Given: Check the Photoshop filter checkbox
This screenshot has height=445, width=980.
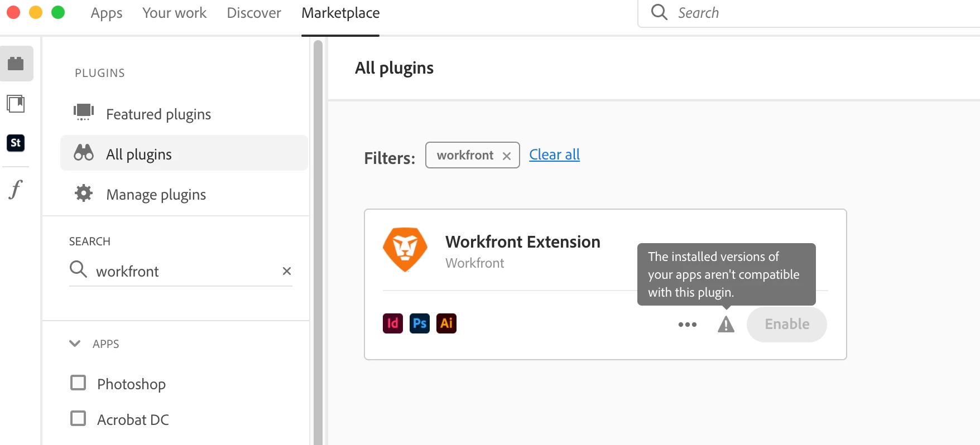Looking at the screenshot, I should coord(78,383).
